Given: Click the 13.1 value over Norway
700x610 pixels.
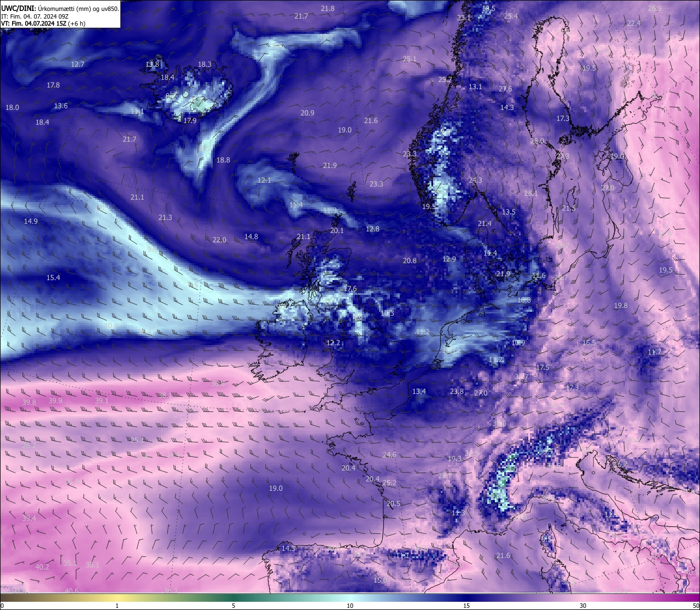Looking at the screenshot, I should coord(475,86).
